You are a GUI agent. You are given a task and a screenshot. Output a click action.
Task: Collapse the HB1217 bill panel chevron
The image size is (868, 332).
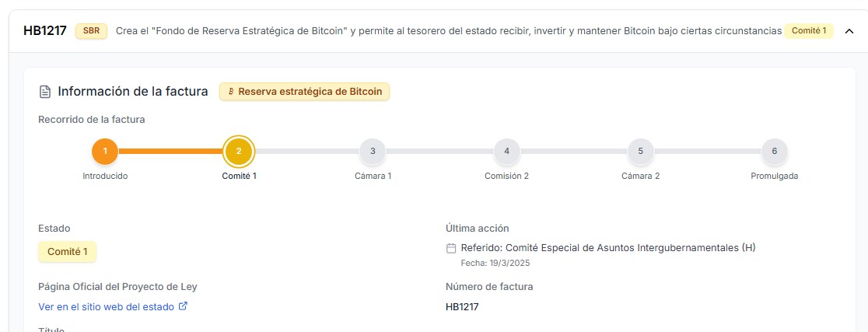849,32
